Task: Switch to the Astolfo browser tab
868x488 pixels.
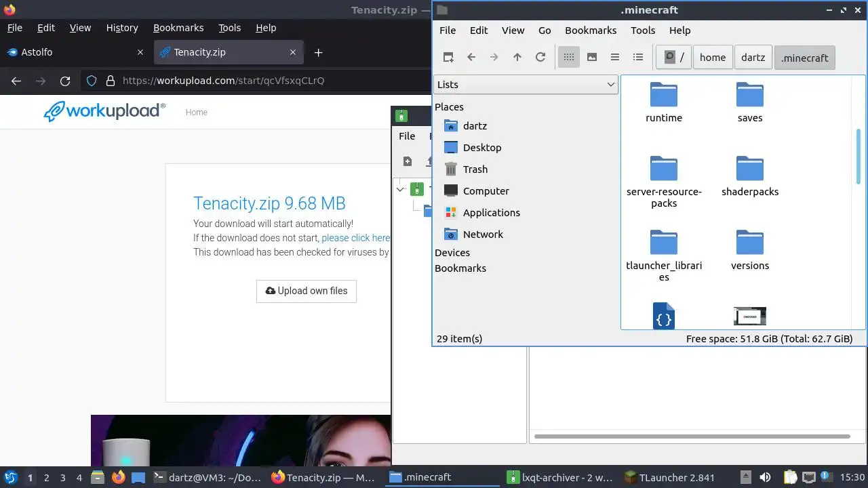Action: point(75,52)
